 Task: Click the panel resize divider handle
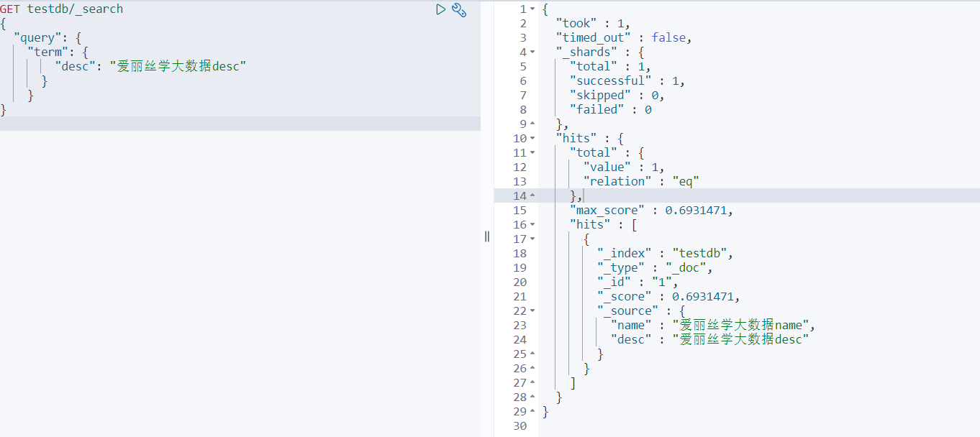click(487, 236)
